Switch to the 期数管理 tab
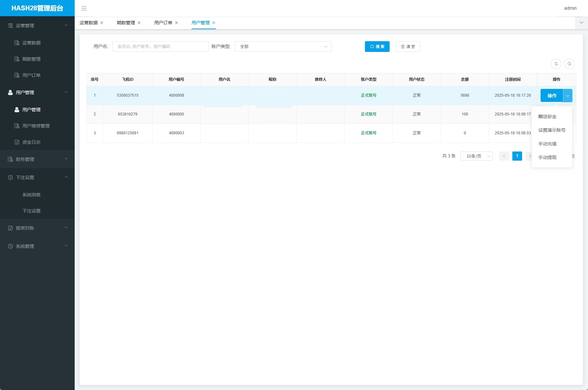The width and height of the screenshot is (588, 390). (x=126, y=23)
